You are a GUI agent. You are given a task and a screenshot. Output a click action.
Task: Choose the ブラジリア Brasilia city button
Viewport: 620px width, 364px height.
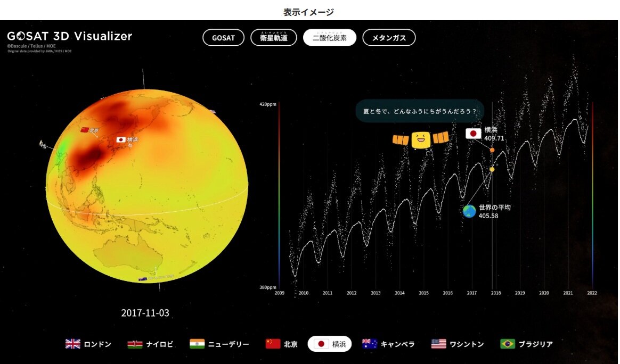coord(526,344)
